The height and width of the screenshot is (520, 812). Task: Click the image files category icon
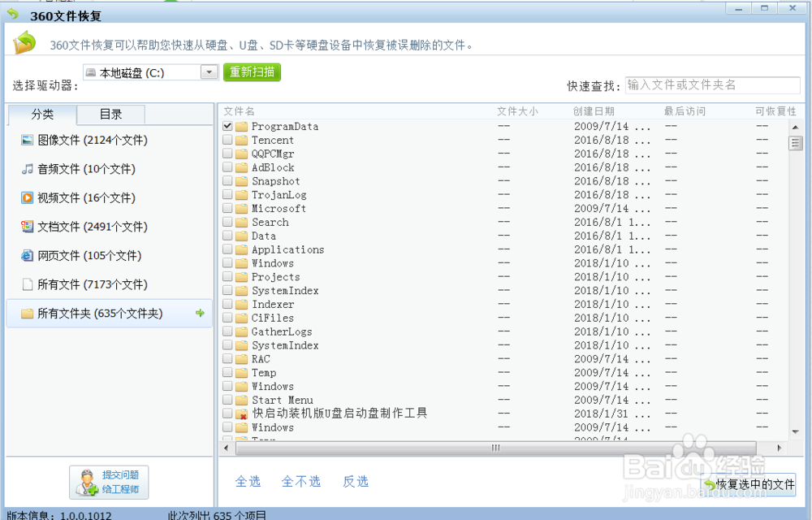[27, 140]
